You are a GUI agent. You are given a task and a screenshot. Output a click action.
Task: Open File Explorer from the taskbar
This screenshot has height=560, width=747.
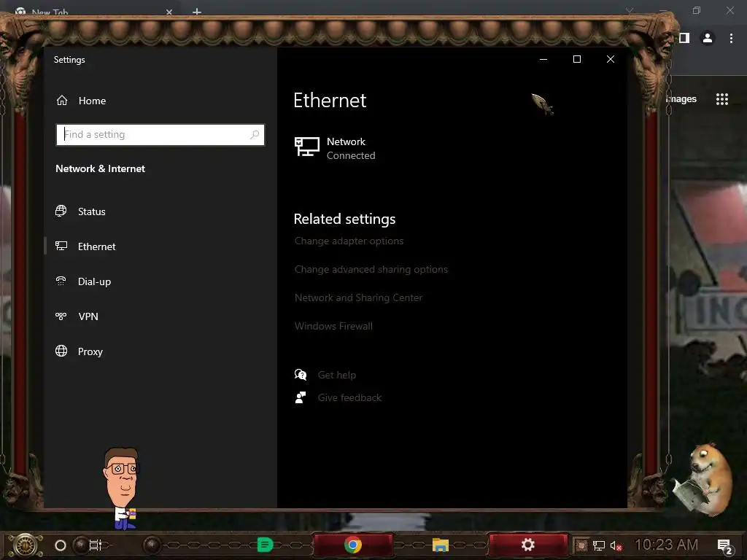[x=441, y=545]
